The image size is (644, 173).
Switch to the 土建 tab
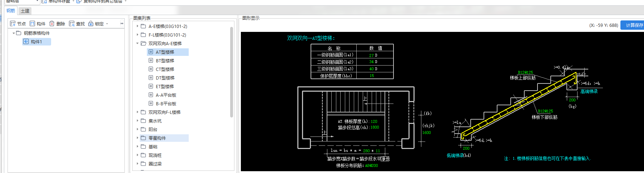25,11
